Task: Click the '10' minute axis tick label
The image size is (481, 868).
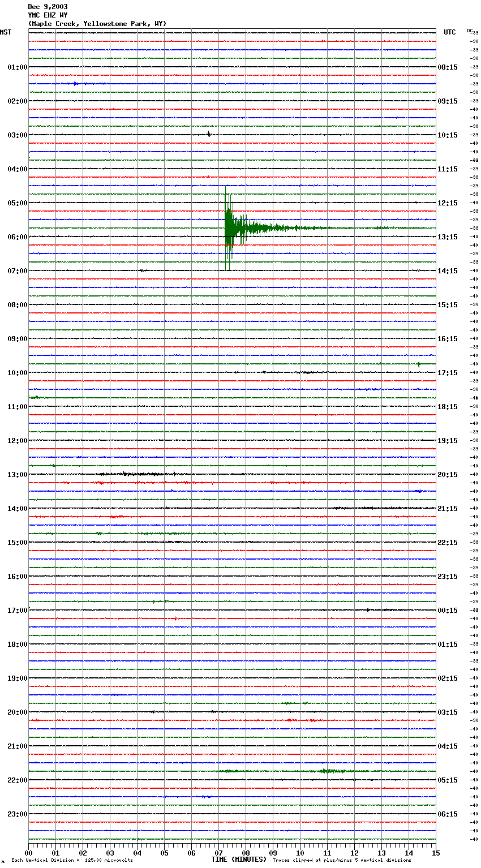Action: coord(300,853)
